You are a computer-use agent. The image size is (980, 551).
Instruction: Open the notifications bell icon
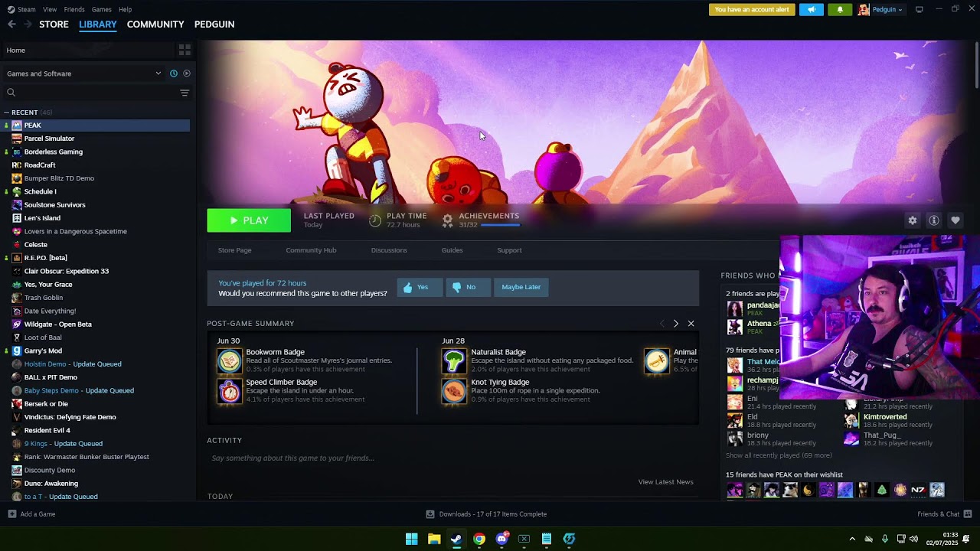[840, 10]
